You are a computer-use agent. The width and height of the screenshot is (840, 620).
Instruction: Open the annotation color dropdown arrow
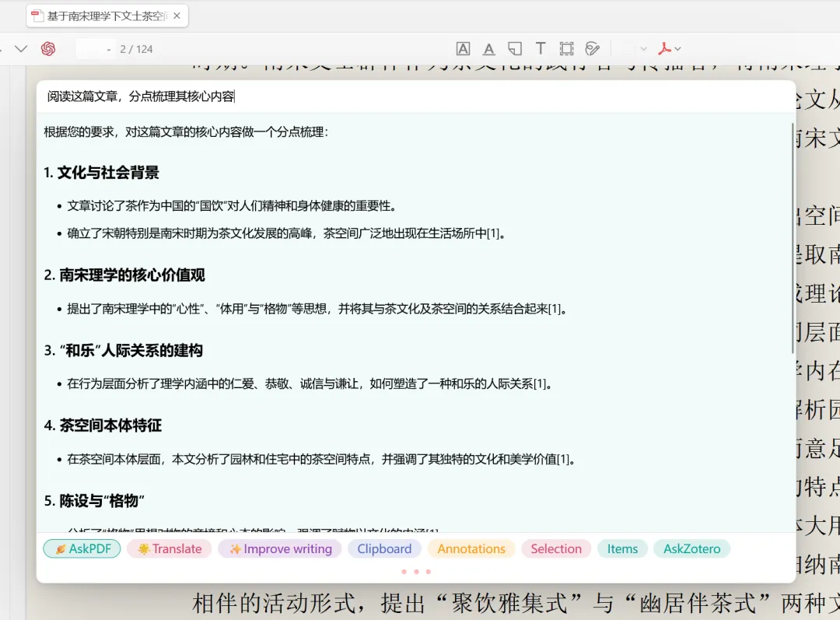tap(643, 49)
